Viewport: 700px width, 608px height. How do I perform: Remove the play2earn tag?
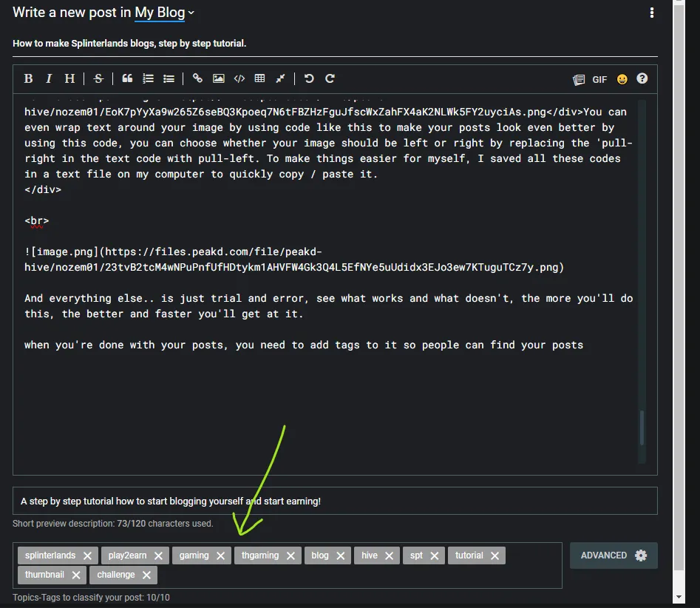(x=158, y=555)
